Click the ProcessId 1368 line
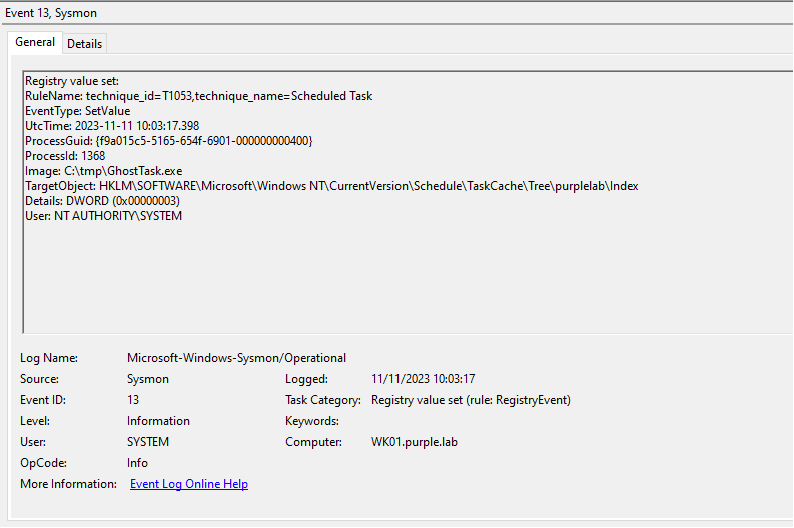Viewport: 794px width, 528px height. click(64, 156)
